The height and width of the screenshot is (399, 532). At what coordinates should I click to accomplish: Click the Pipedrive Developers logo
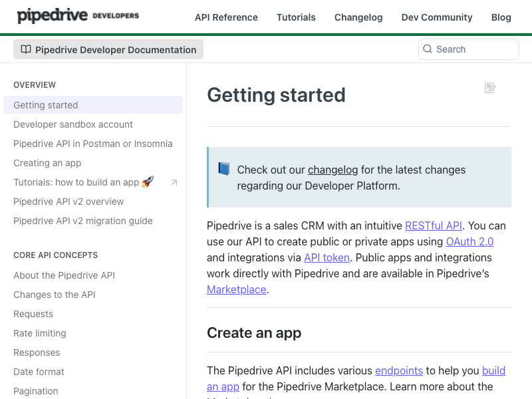click(78, 16)
